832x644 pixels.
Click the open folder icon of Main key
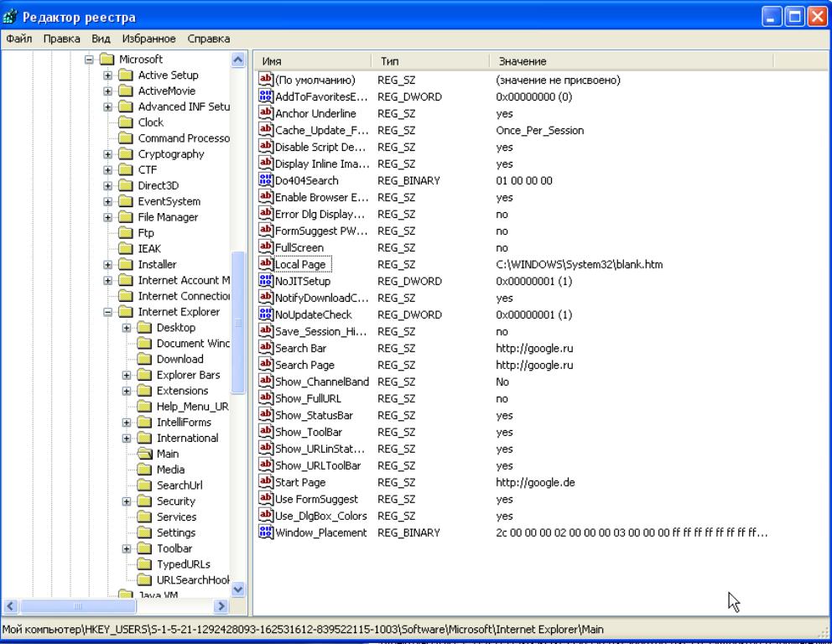(144, 454)
